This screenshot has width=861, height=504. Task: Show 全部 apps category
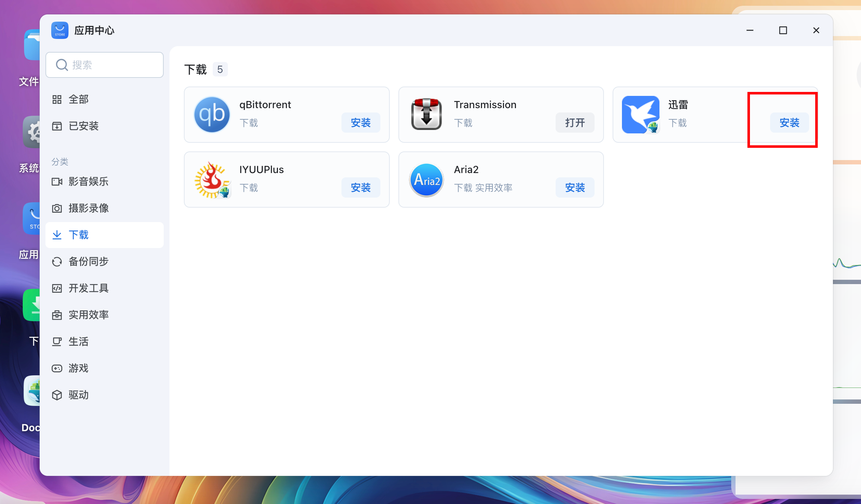pyautogui.click(x=105, y=100)
